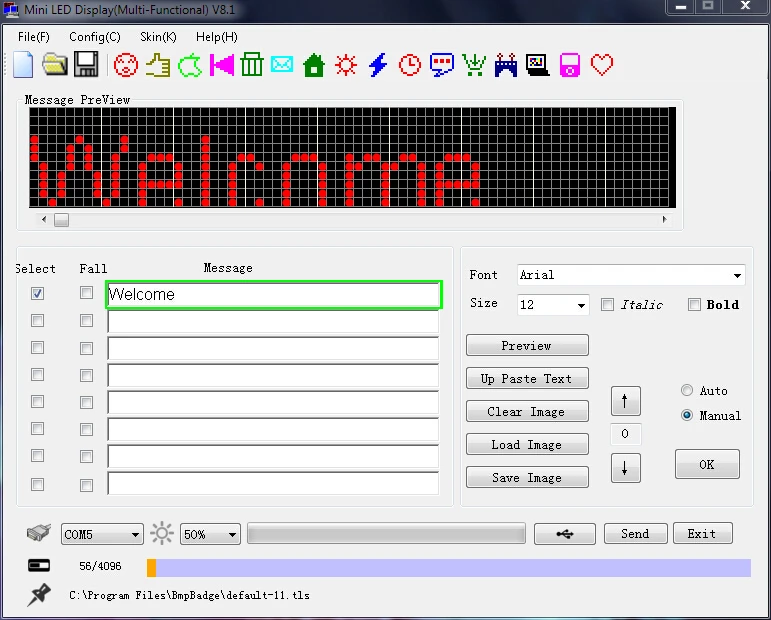
Task: Uncheck Select for the Welcome message
Action: point(37,294)
